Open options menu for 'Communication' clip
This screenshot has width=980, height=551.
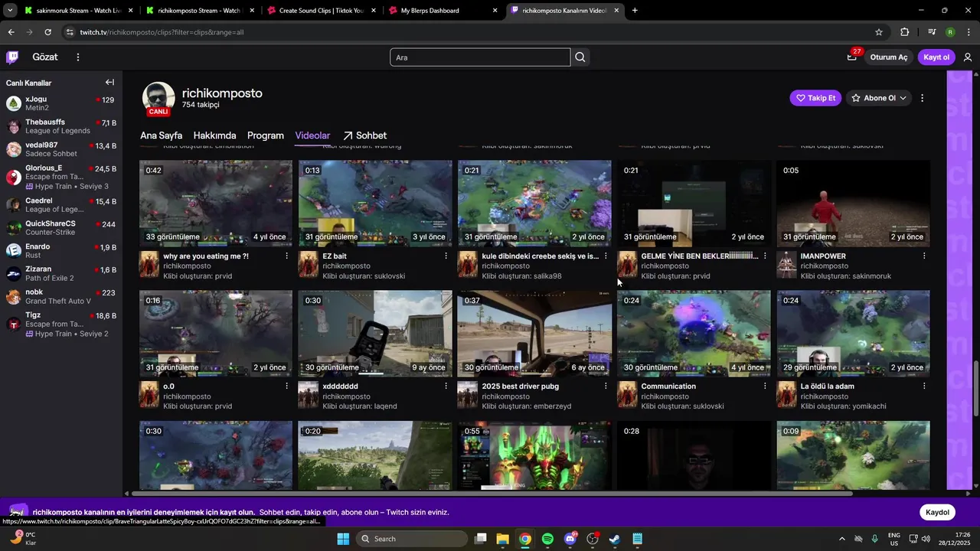point(764,386)
